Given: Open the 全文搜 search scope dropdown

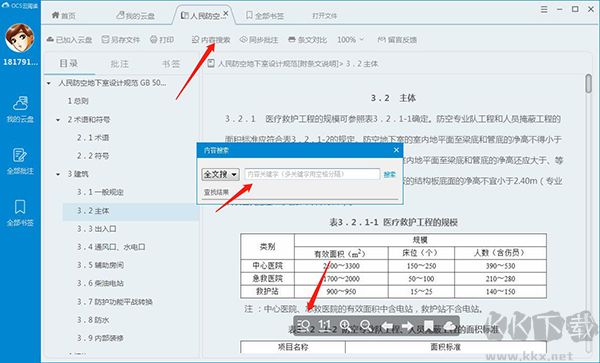Looking at the screenshot, I should (x=221, y=174).
